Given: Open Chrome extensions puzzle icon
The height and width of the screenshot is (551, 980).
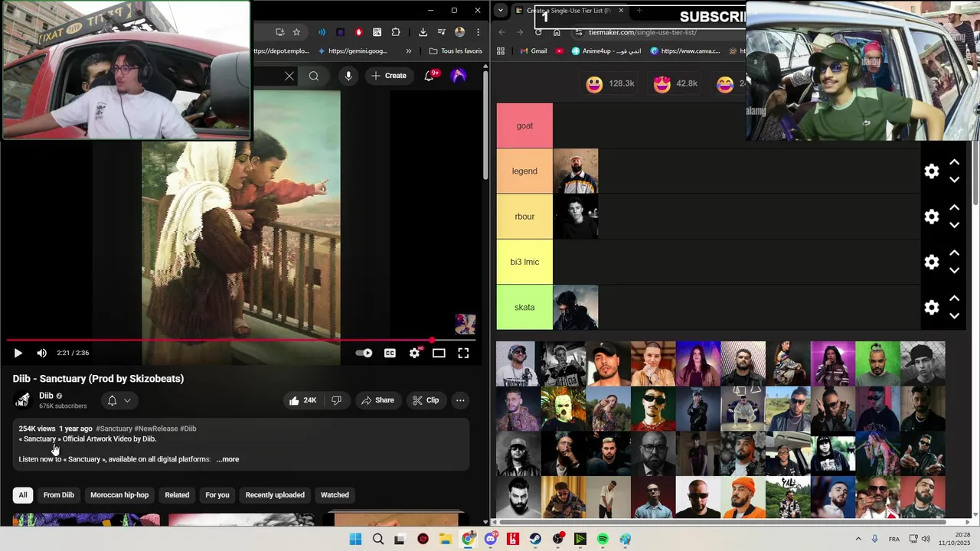Looking at the screenshot, I should tap(396, 32).
